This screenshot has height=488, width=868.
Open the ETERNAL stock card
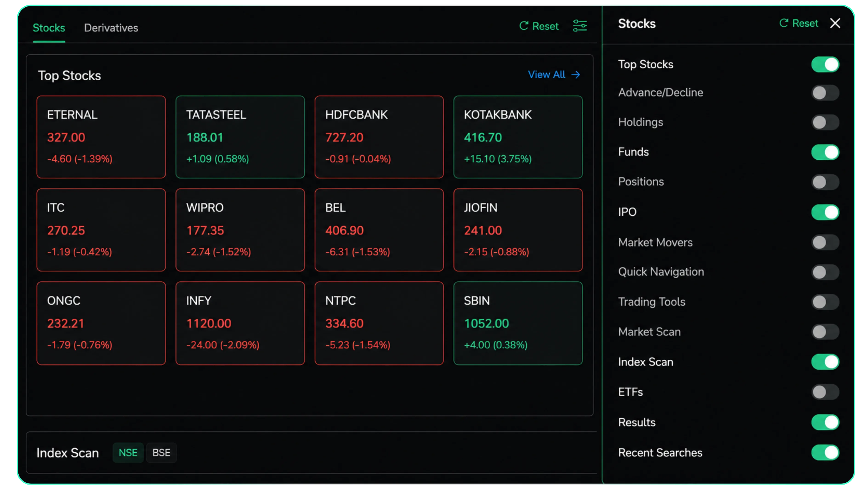pos(101,137)
